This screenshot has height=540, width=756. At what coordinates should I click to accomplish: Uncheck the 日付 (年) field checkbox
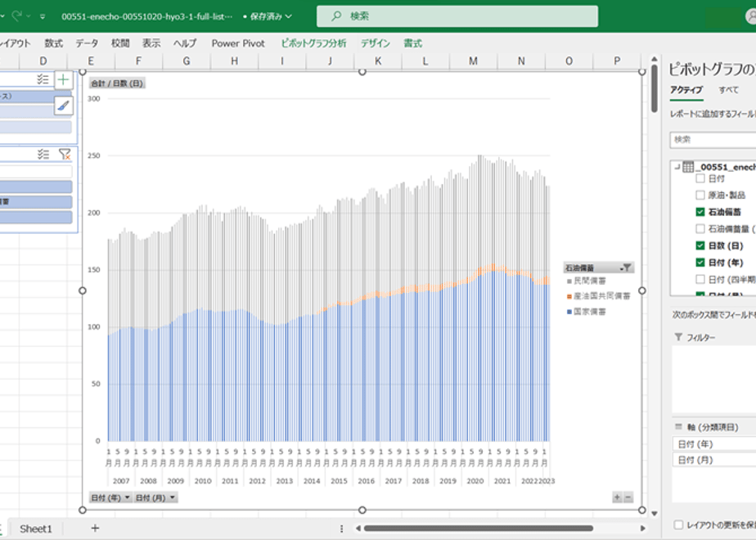click(700, 263)
